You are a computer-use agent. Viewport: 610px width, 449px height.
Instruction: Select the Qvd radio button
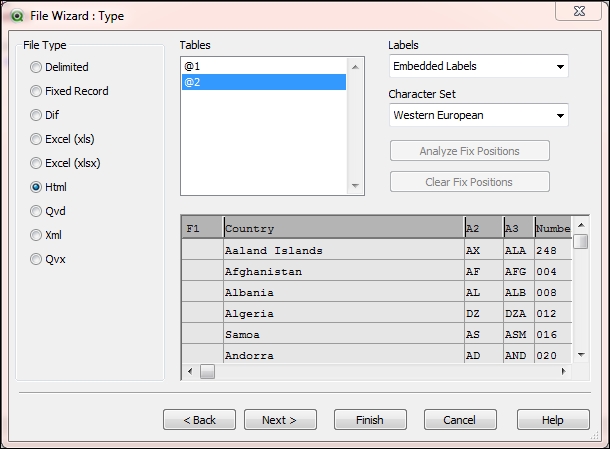point(47,211)
